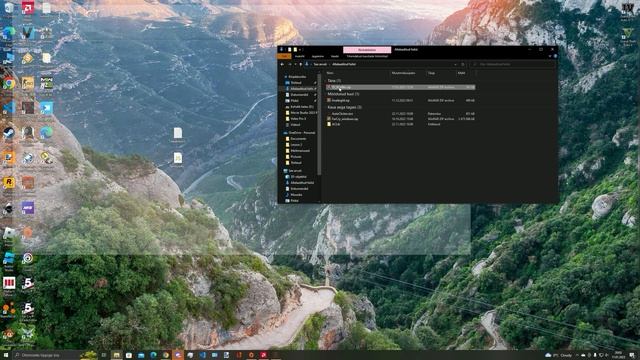Viewport: 640px width, 360px height.
Task: Open Chrome from the taskbar
Action: point(166,355)
